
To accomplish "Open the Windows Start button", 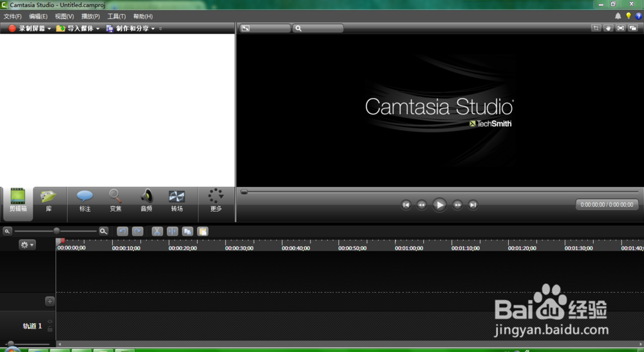I will [12, 349].
